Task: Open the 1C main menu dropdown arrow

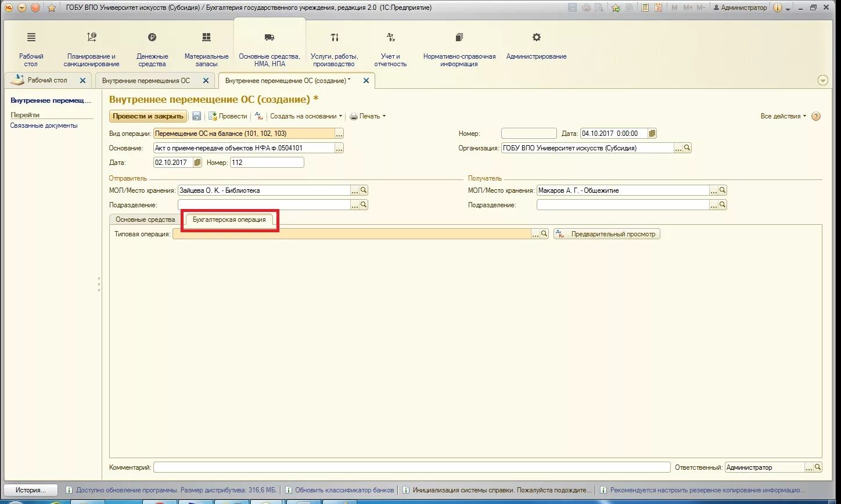Action: coord(22,8)
